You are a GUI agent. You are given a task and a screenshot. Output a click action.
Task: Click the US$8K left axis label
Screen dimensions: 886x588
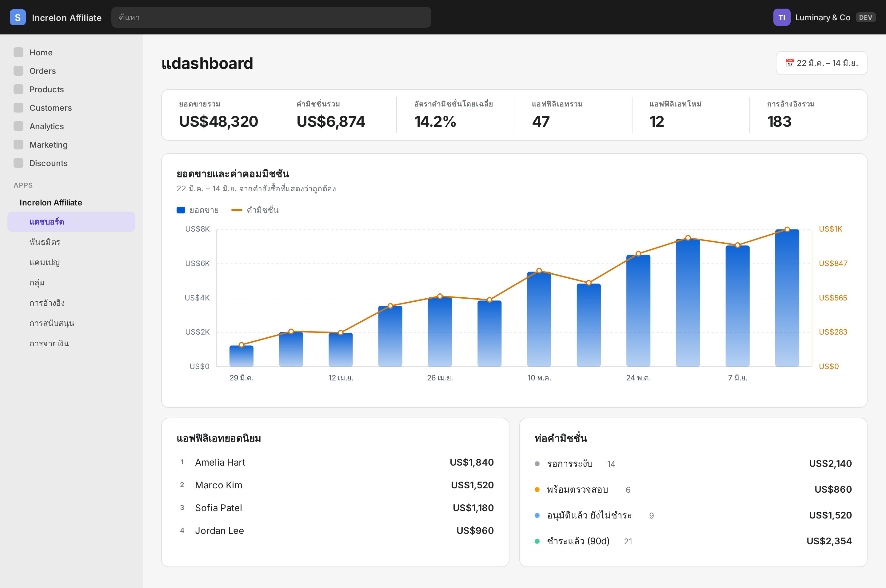(x=197, y=229)
